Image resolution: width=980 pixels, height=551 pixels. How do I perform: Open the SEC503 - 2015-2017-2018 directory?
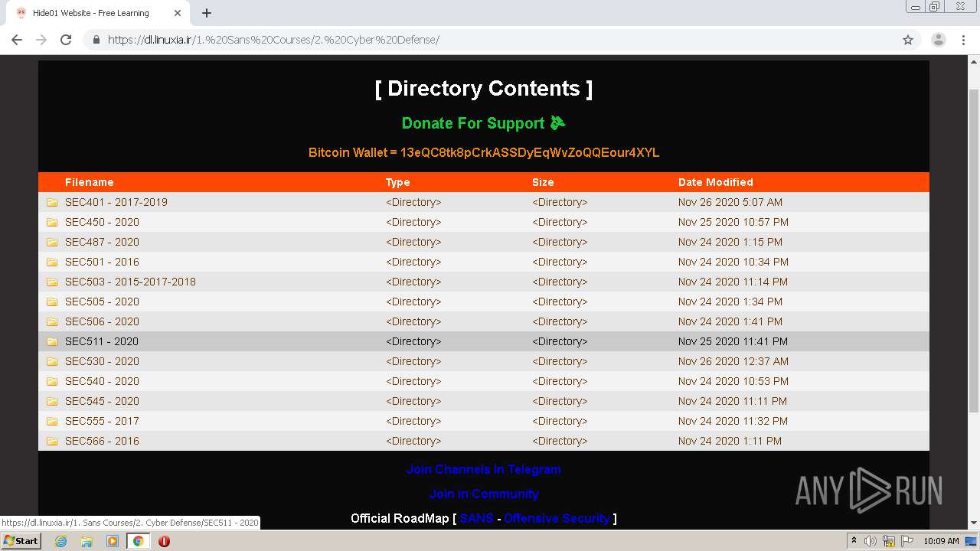click(x=130, y=282)
